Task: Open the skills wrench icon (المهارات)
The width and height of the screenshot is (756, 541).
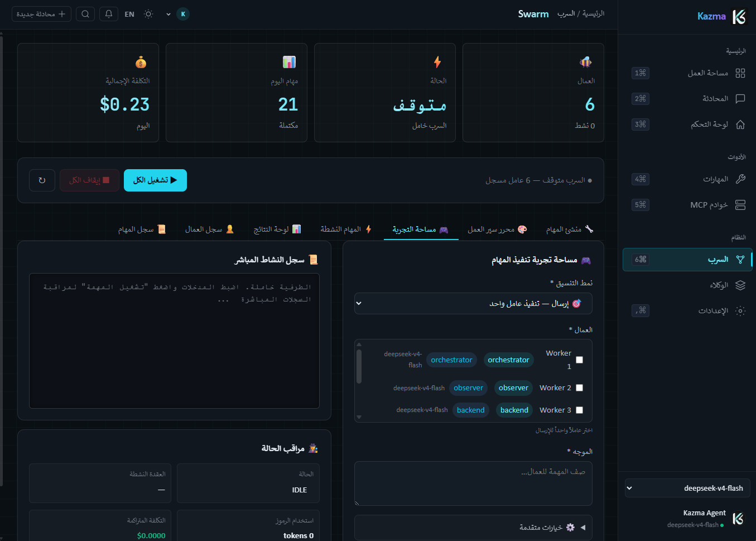Action: 740,179
